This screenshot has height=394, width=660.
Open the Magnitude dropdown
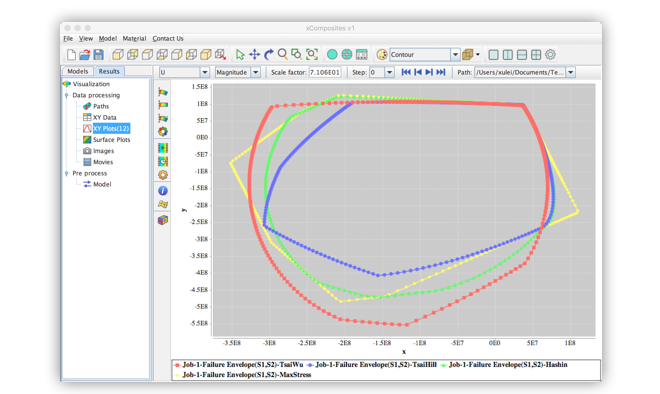coord(255,72)
